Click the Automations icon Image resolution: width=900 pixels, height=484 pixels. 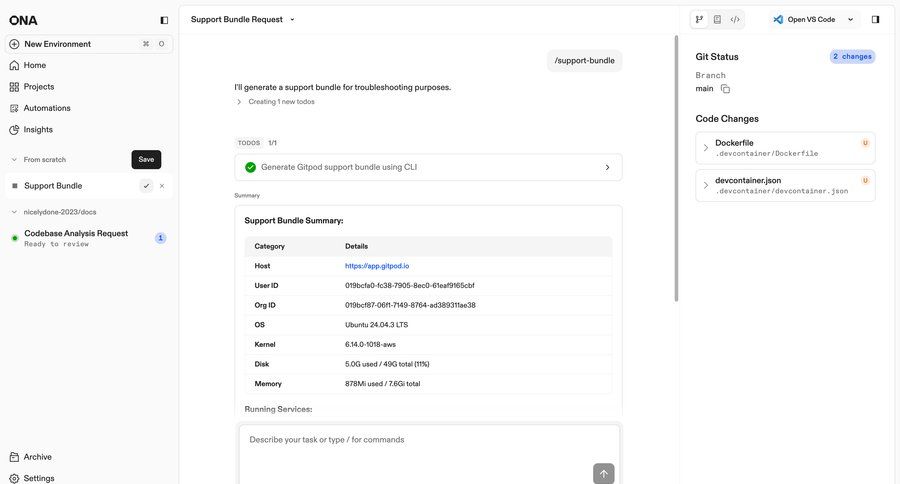pyautogui.click(x=14, y=108)
